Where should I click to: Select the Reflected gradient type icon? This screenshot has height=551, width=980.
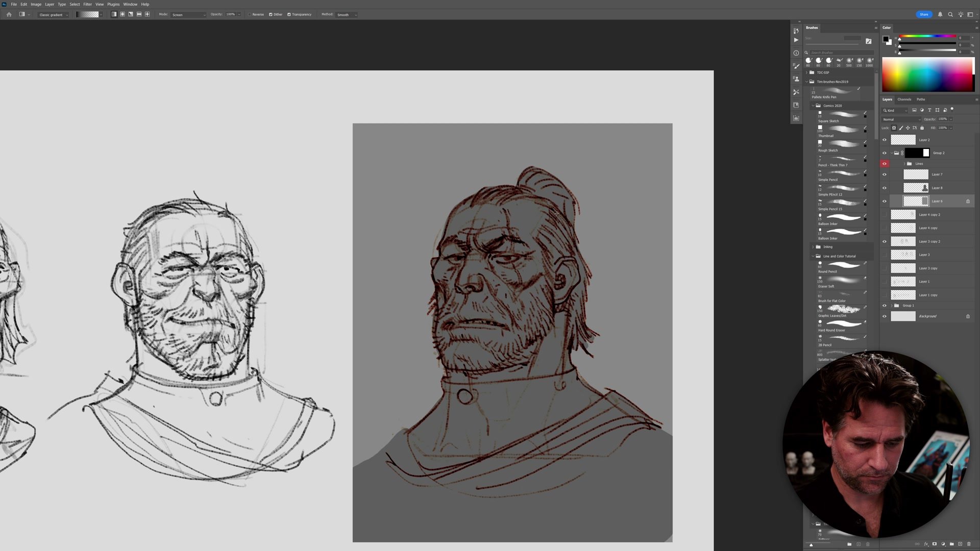click(x=139, y=14)
